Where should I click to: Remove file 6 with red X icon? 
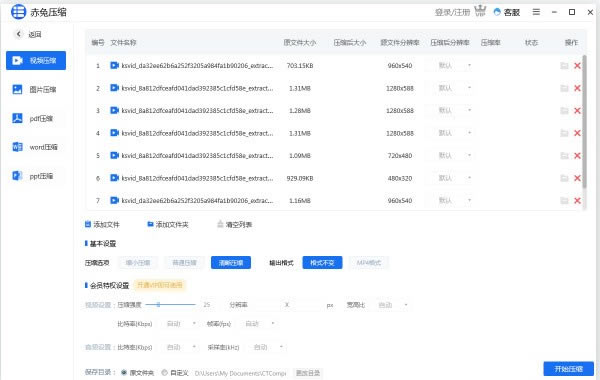click(x=577, y=178)
